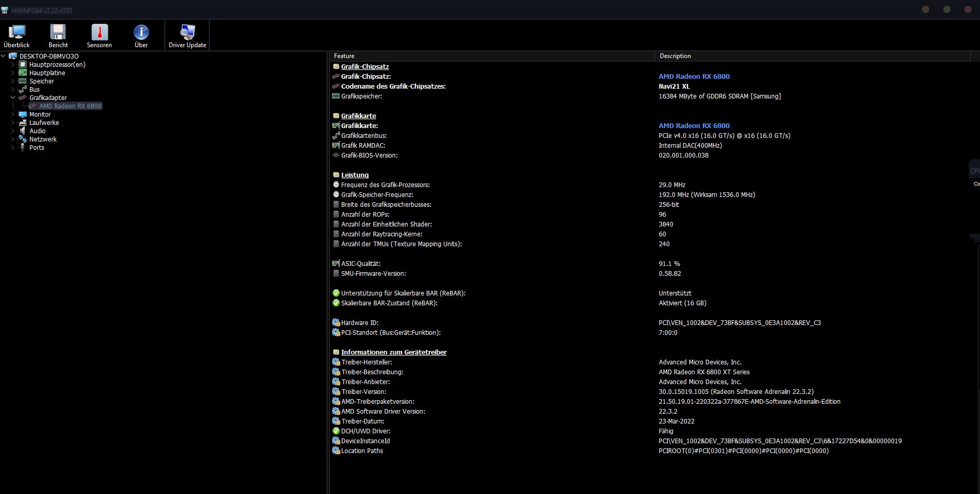980x494 pixels.
Task: Click the Hauptprozessor(en) chip icon
Action: point(23,65)
